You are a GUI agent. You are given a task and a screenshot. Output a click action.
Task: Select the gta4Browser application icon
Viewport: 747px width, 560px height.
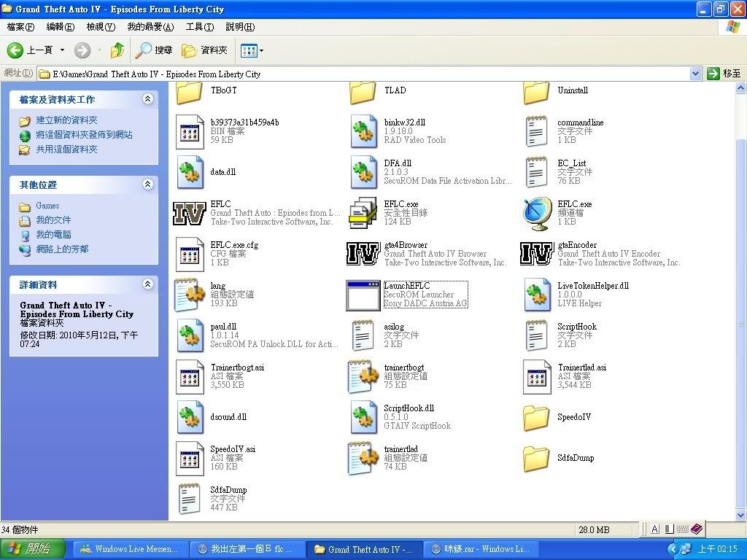pyautogui.click(x=363, y=254)
